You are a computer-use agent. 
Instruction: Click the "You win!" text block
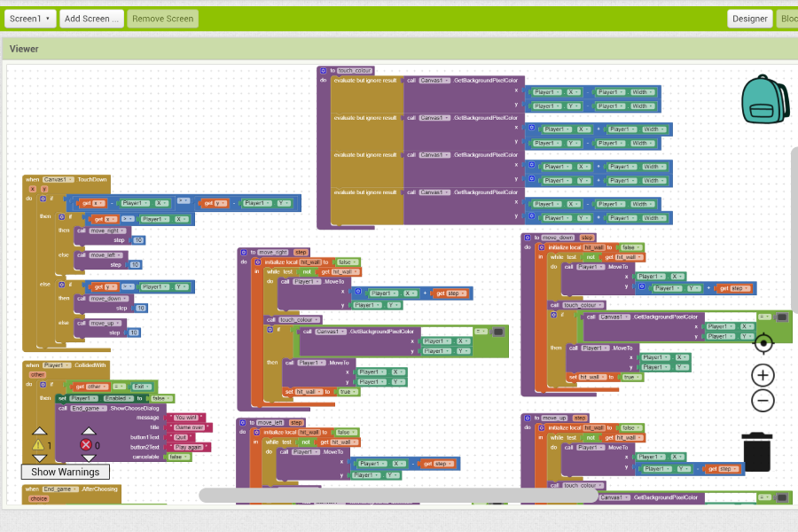[x=186, y=418]
